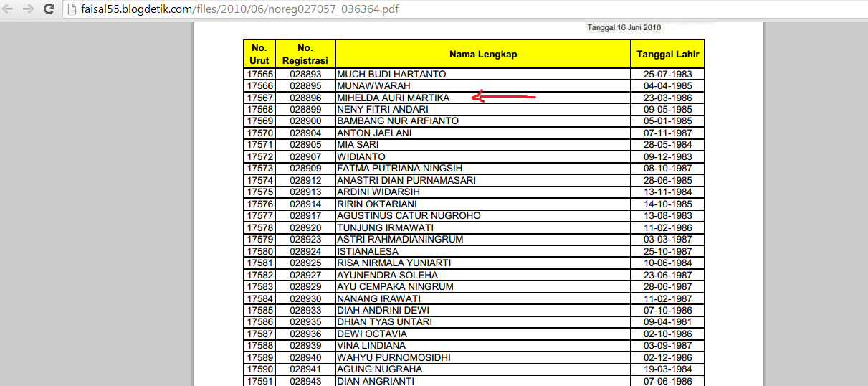This screenshot has height=386, width=868.
Task: Select the name DHIAN TYAS UNTARI
Action: pyautogui.click(x=384, y=322)
